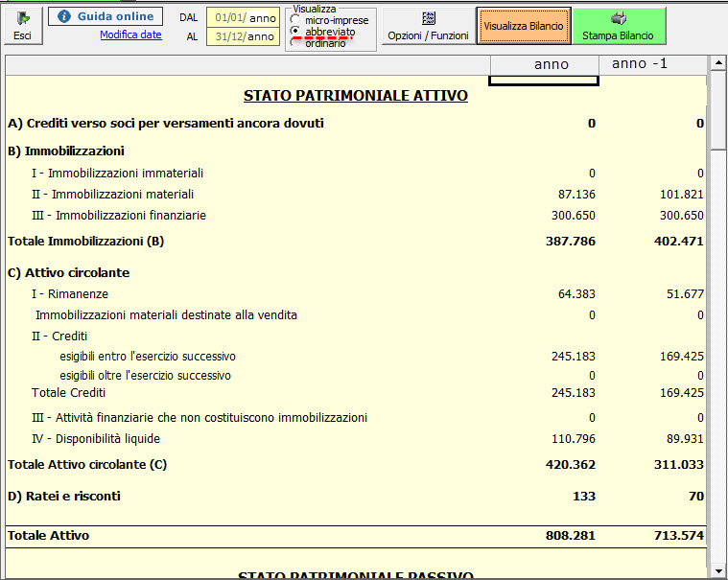Click Ratei e risconti value 133
728x580 pixels.
[x=584, y=497]
